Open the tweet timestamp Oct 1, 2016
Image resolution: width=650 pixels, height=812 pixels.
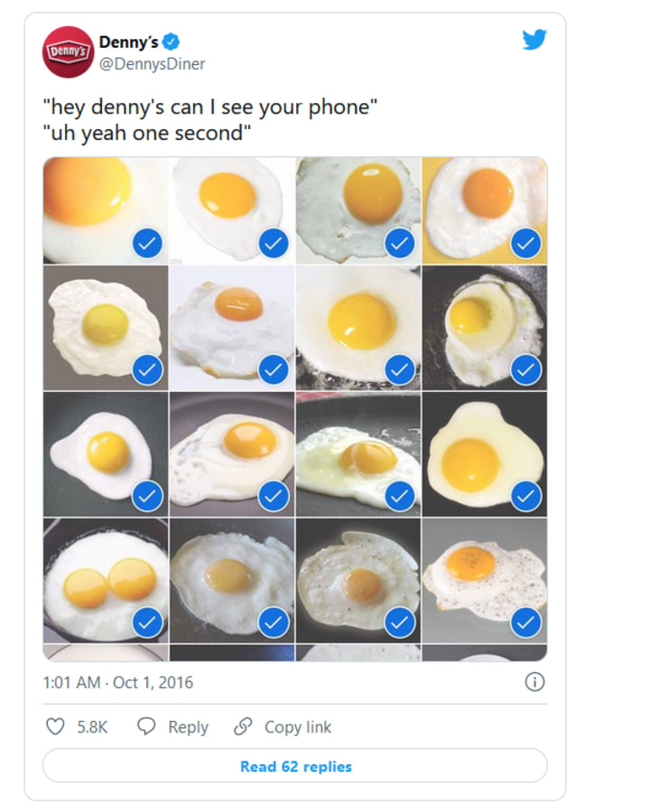point(118,683)
